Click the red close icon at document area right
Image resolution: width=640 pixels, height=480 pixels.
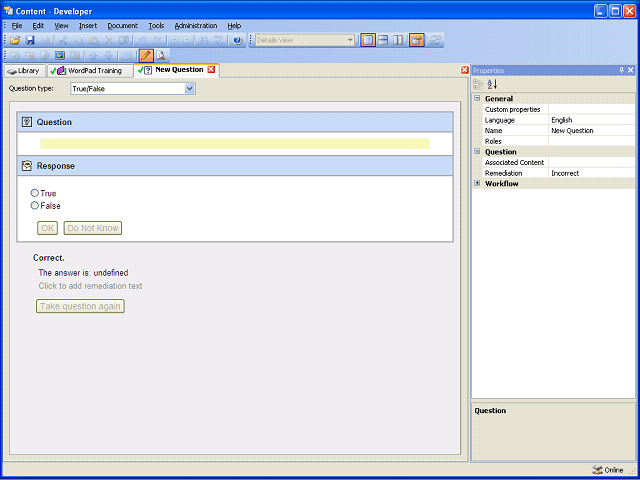tap(464, 70)
